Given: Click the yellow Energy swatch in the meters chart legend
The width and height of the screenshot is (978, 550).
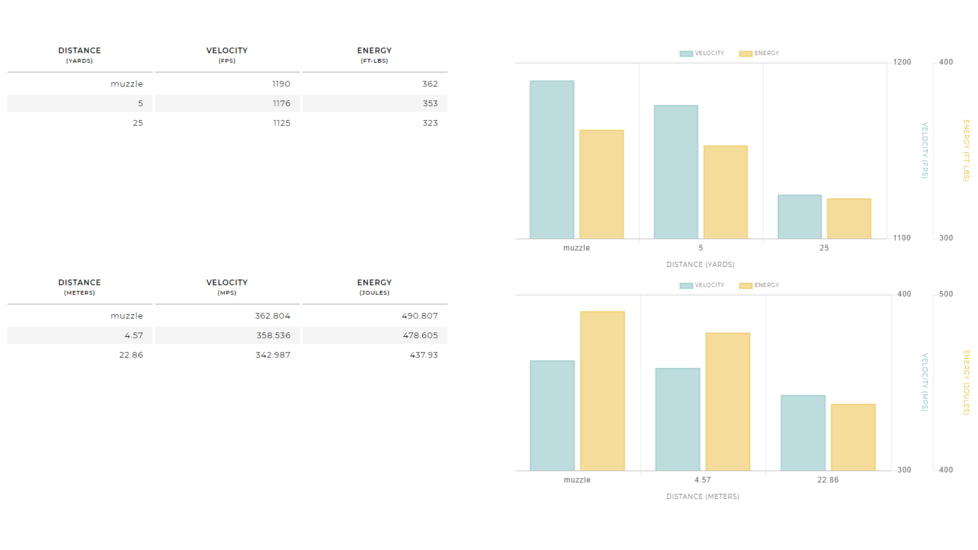Looking at the screenshot, I should point(745,285).
